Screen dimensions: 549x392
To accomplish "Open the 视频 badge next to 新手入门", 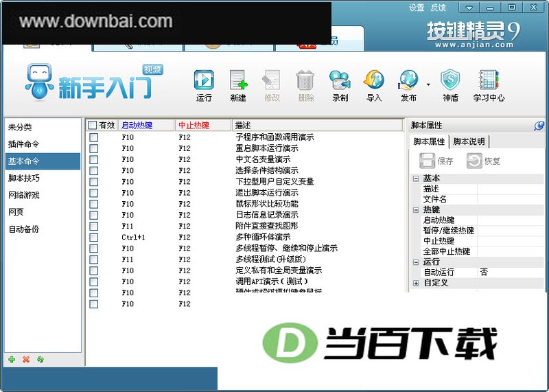I will (x=152, y=69).
